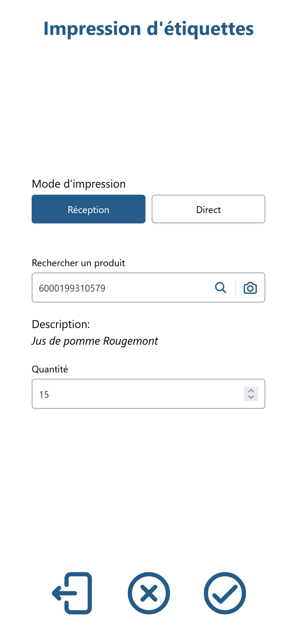Open the camera barcode scanner icon
Screen dimensions: 297x644
pos(250,288)
